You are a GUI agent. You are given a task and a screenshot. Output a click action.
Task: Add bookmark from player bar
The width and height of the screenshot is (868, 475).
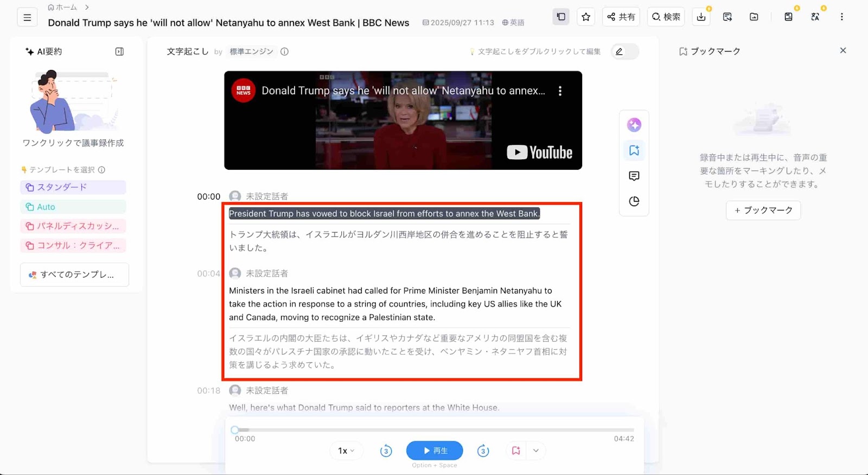(516, 451)
